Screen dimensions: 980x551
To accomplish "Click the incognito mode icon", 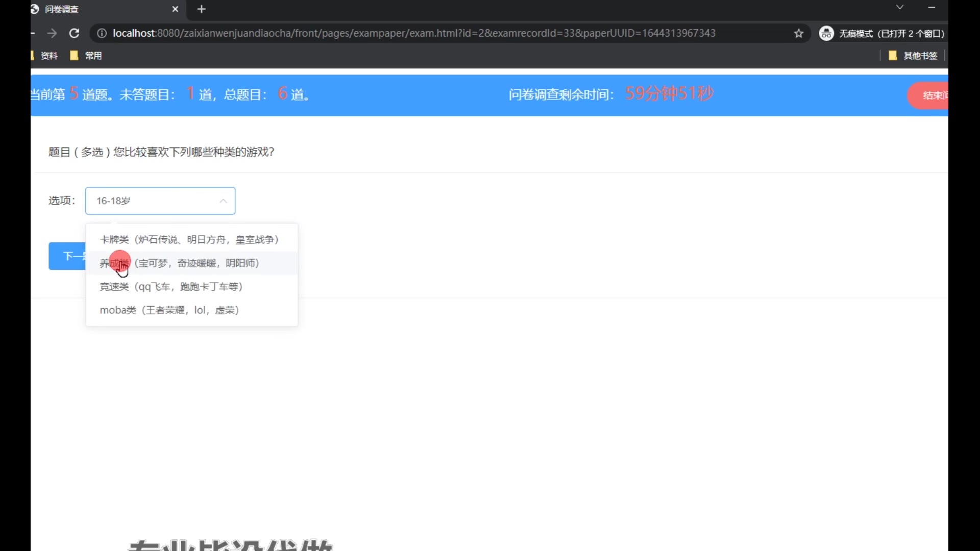I will pos(826,33).
